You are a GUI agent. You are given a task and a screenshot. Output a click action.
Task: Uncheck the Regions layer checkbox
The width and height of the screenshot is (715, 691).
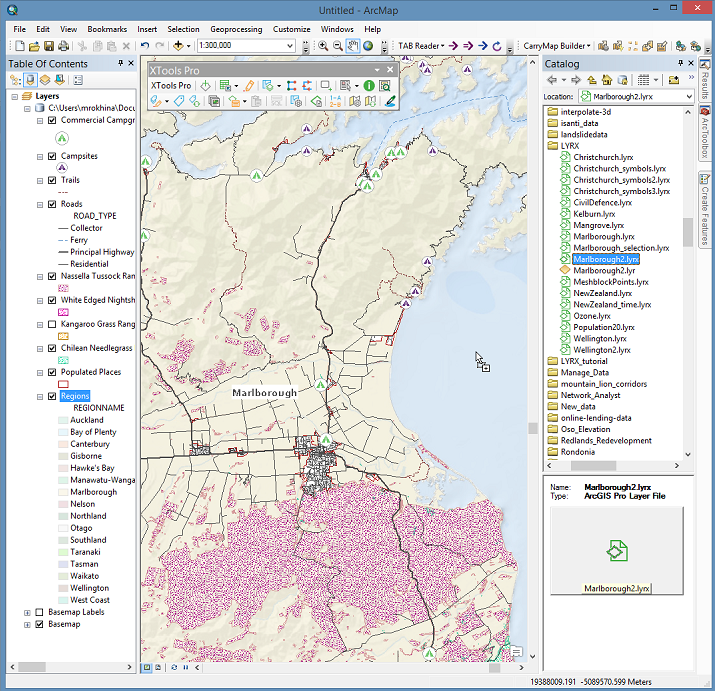pyautogui.click(x=52, y=396)
